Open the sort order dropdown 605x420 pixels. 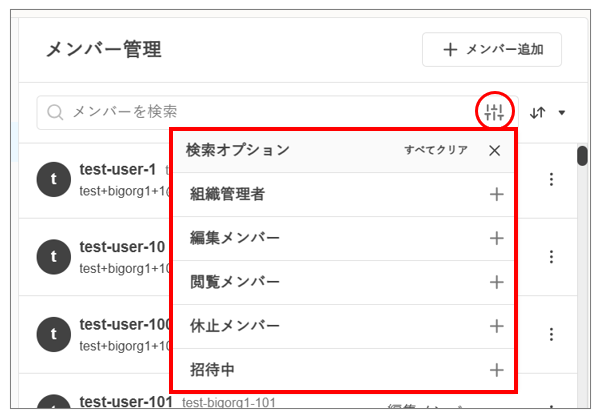[548, 113]
